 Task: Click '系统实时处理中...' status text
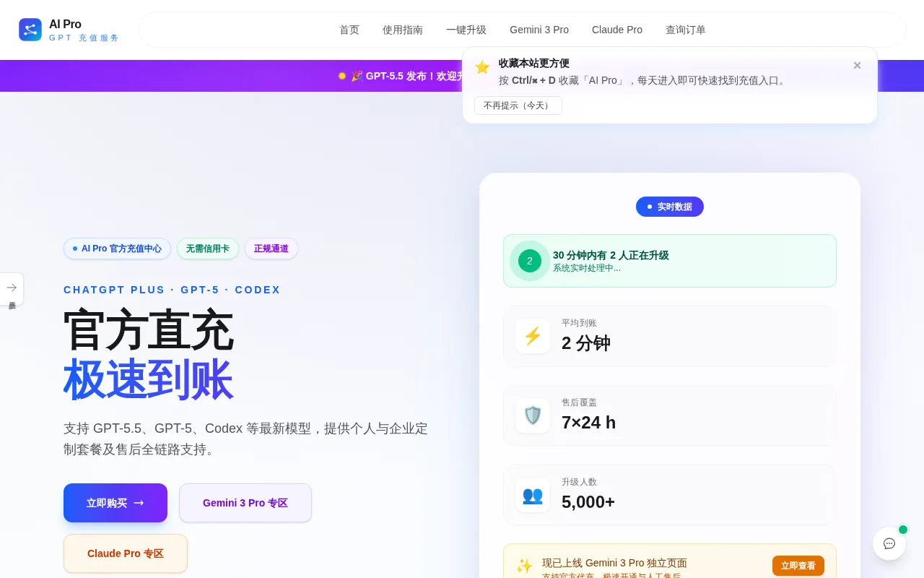(587, 268)
